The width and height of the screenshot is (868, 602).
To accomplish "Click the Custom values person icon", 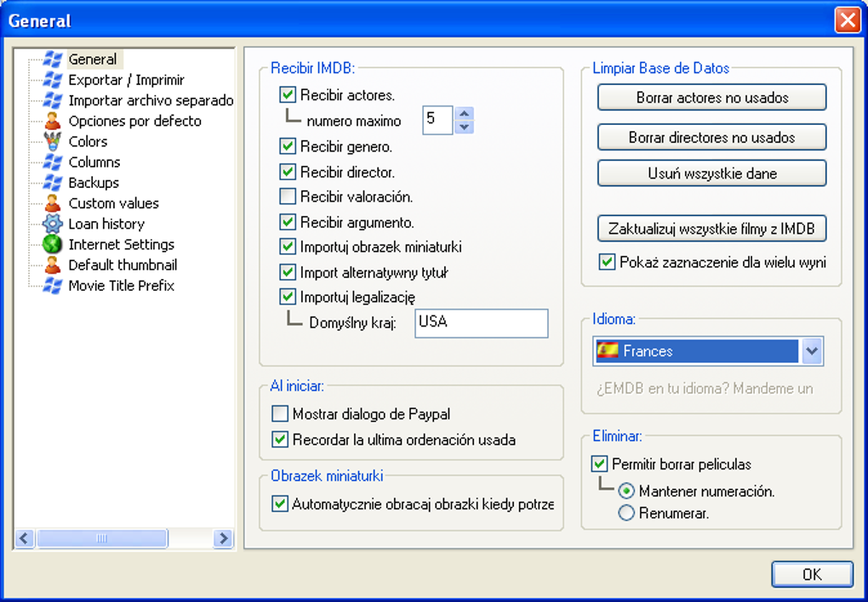I will 54,202.
